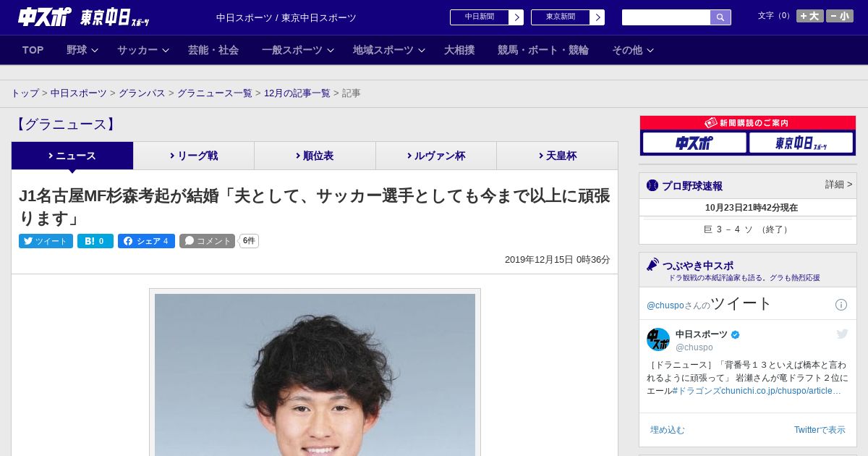Share article with ツイート button
868x456 pixels.
tap(46, 241)
